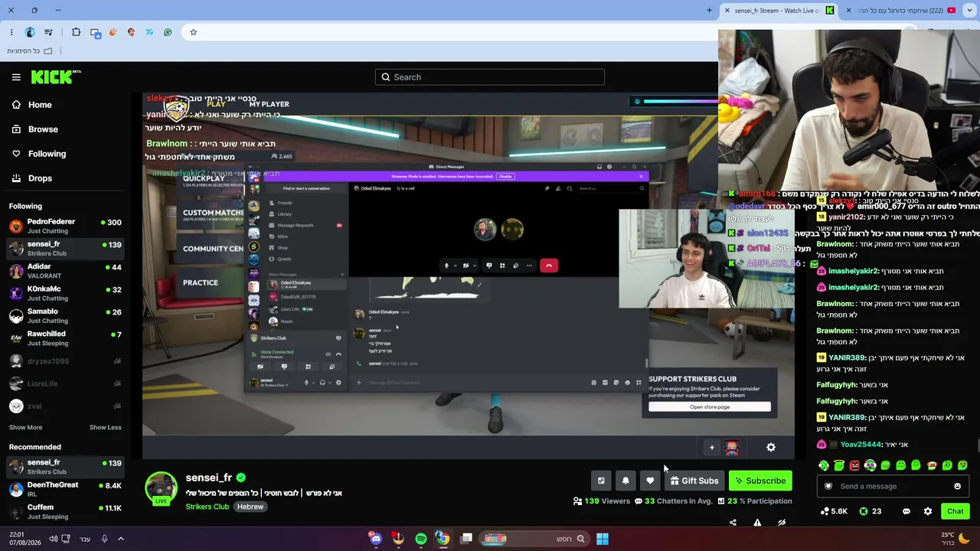Open K0nkaMc channel from Following
This screenshot has height=551, width=980.
coord(65,293)
